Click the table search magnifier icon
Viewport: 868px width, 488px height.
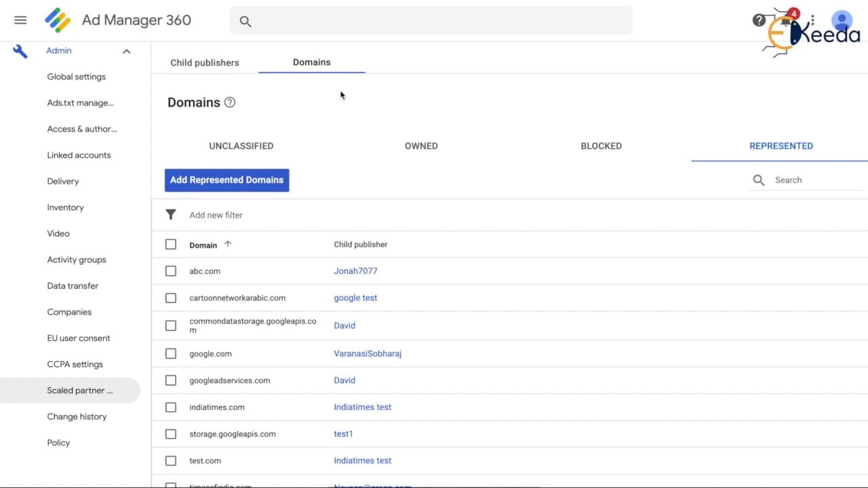click(759, 180)
